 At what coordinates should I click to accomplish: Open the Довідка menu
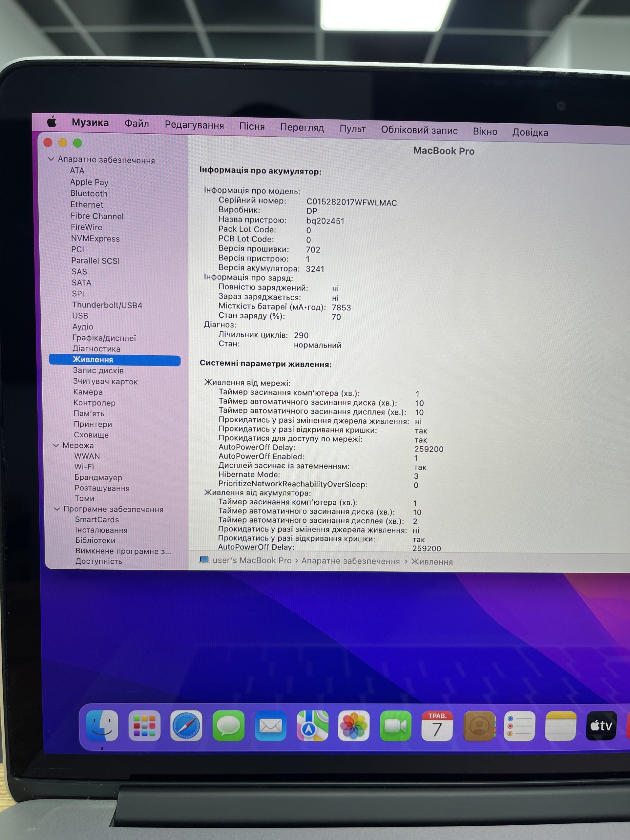(x=530, y=133)
